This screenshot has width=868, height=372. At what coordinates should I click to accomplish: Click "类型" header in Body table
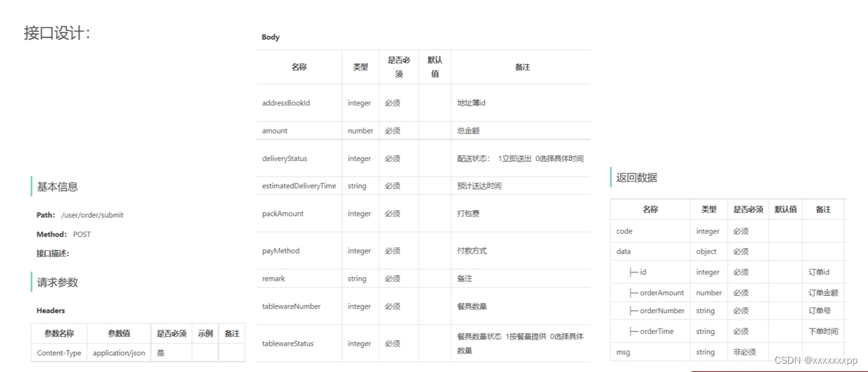click(360, 67)
